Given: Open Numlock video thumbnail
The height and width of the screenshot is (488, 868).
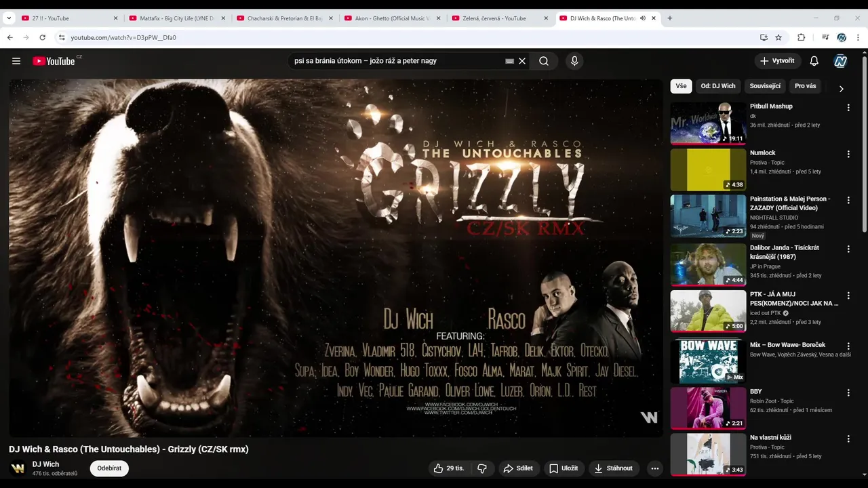Looking at the screenshot, I should [708, 169].
